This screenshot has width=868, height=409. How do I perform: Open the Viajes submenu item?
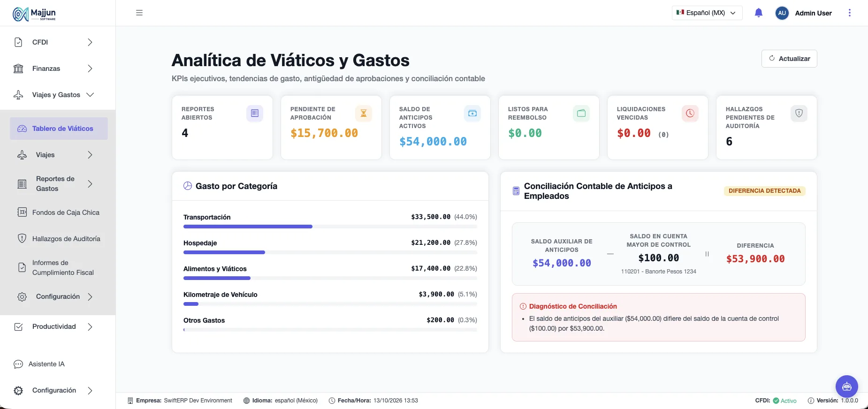(x=59, y=155)
